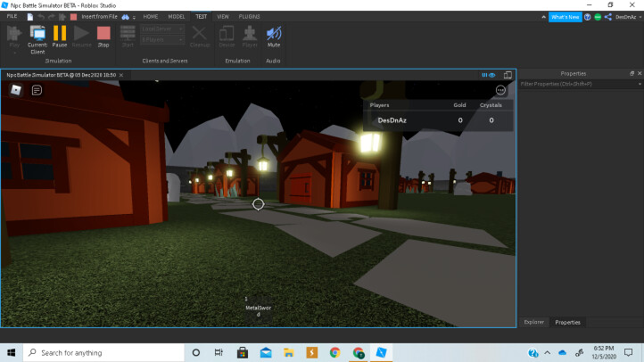Switch to the Properties panel tab at bottom
The height and width of the screenshot is (362, 644).
(x=567, y=322)
